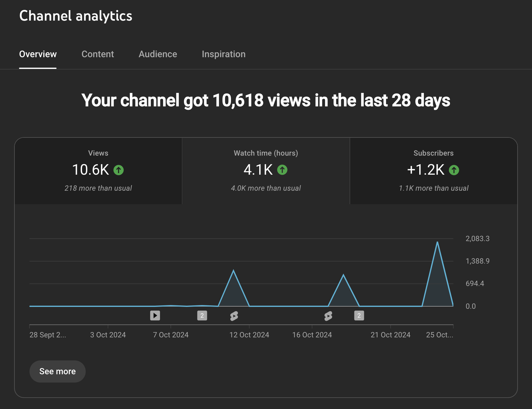Image resolution: width=532 pixels, height=409 pixels.
Task: Open the first '2' videos badge under the chart
Action: click(202, 316)
